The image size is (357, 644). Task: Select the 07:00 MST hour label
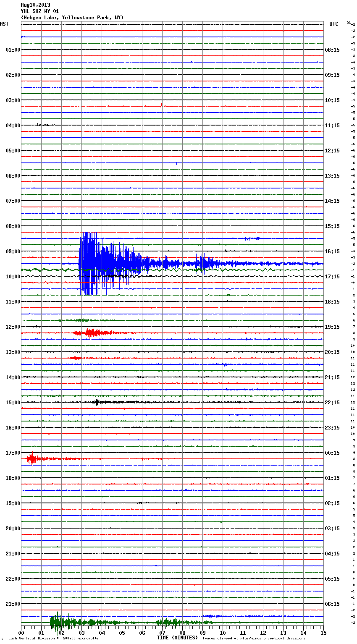pos(13,201)
